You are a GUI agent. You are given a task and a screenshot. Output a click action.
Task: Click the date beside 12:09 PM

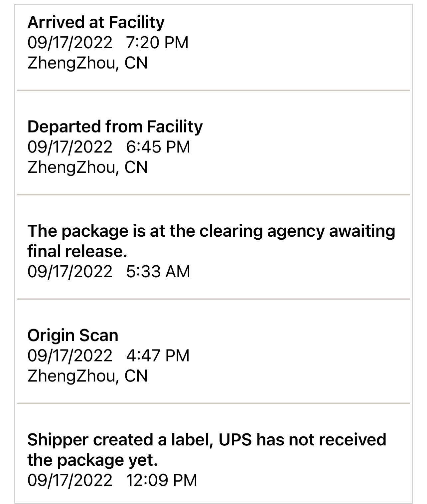(70, 480)
